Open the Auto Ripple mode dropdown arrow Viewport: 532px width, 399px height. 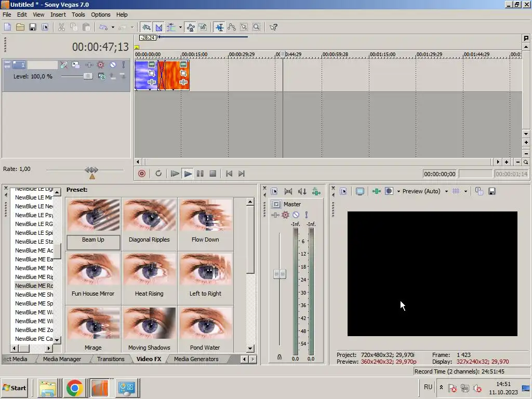(180, 27)
